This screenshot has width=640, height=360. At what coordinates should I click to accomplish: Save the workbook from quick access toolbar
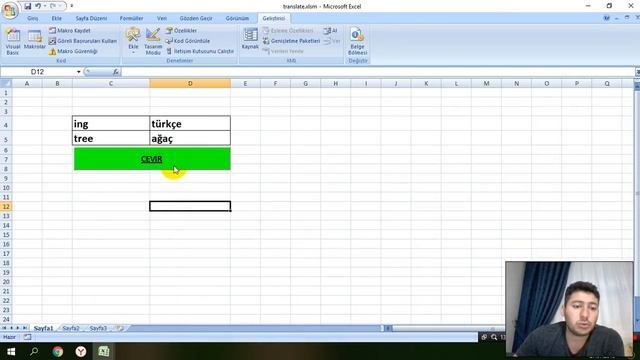(27, 6)
